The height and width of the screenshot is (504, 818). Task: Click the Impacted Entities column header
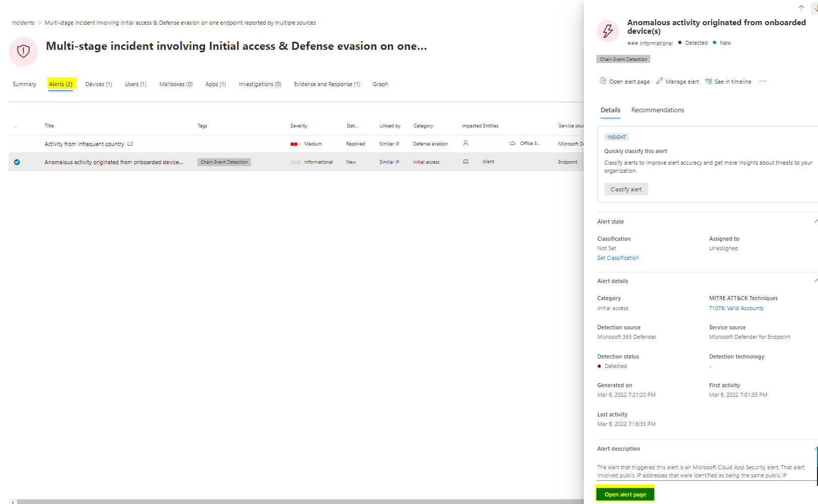[x=480, y=126]
